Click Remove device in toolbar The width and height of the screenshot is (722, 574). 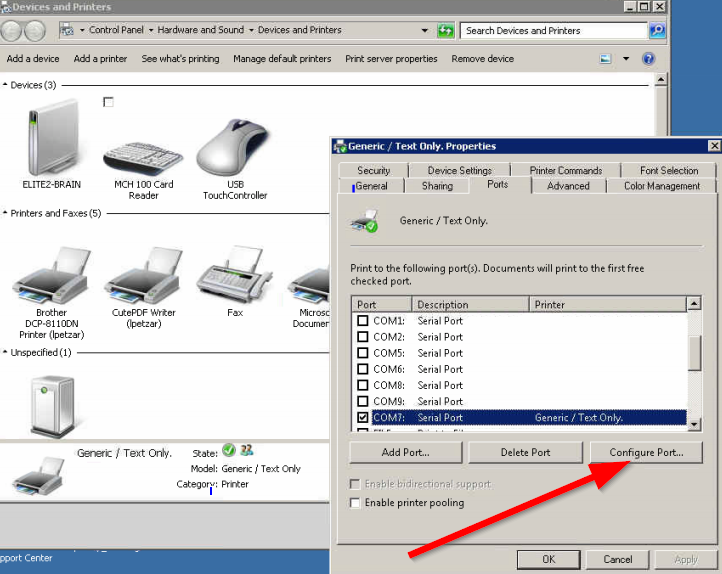(x=483, y=59)
